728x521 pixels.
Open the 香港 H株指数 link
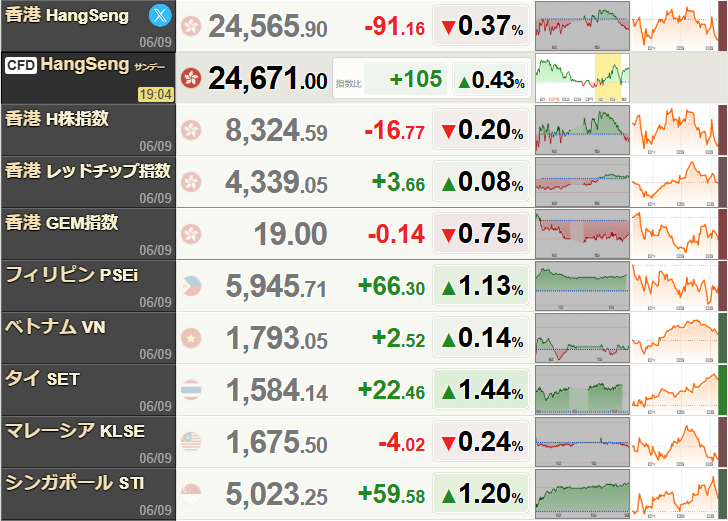(57, 119)
